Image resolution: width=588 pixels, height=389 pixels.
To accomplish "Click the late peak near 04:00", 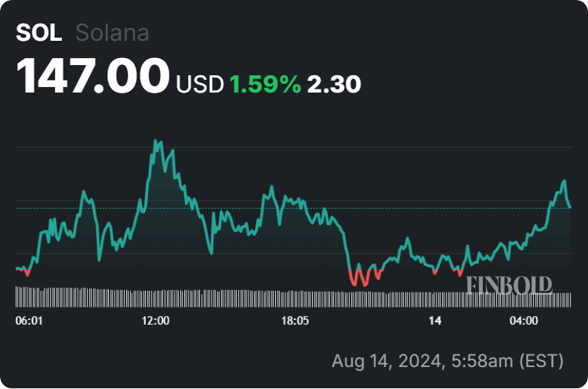I will pyautogui.click(x=563, y=181).
